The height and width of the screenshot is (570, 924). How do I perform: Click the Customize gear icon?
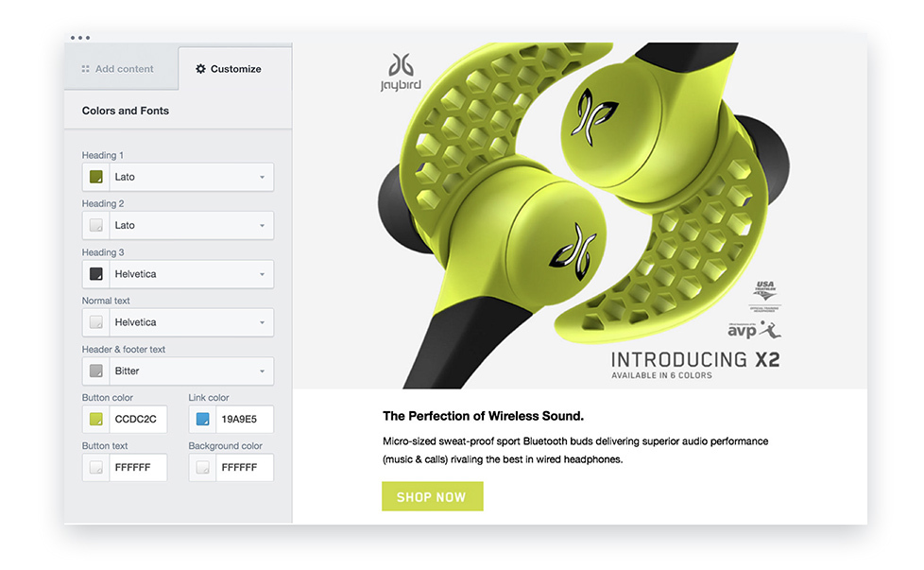point(200,69)
